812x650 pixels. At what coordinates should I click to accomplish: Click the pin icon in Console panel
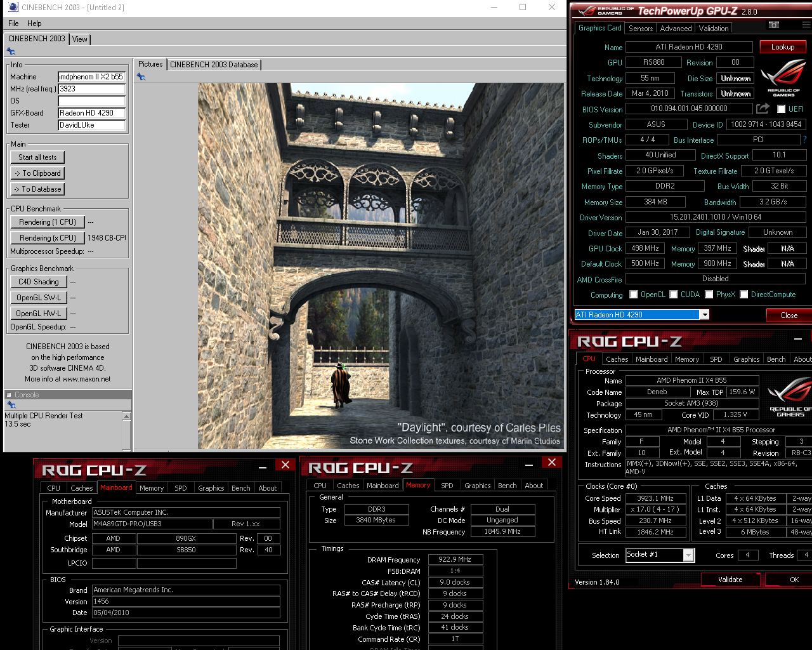(x=11, y=404)
